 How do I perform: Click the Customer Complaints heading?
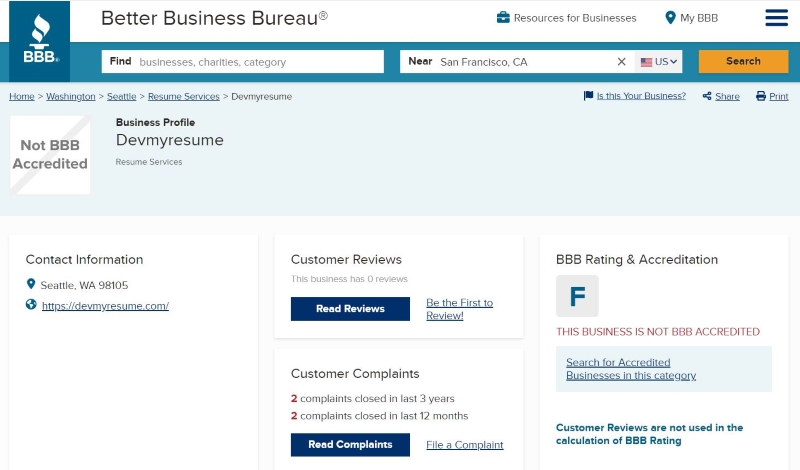[355, 374]
